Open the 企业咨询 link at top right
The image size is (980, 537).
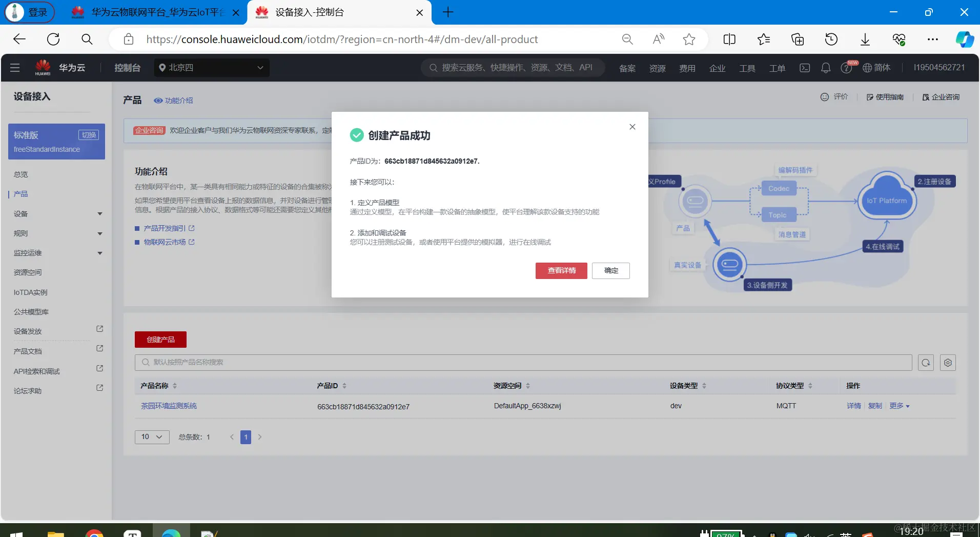(941, 97)
